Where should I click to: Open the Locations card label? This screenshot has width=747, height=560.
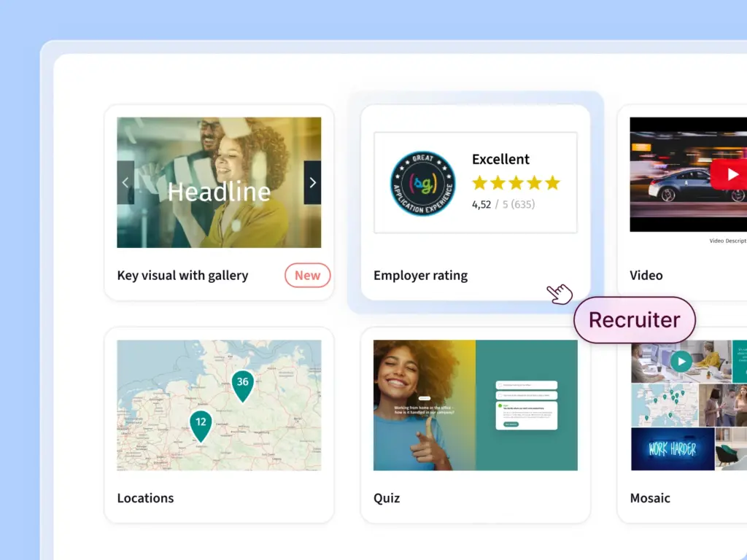(145, 498)
